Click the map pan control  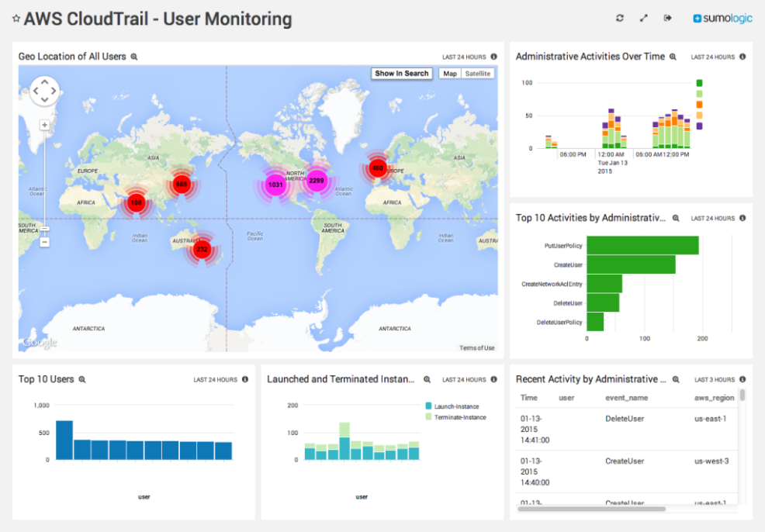pyautogui.click(x=44, y=91)
